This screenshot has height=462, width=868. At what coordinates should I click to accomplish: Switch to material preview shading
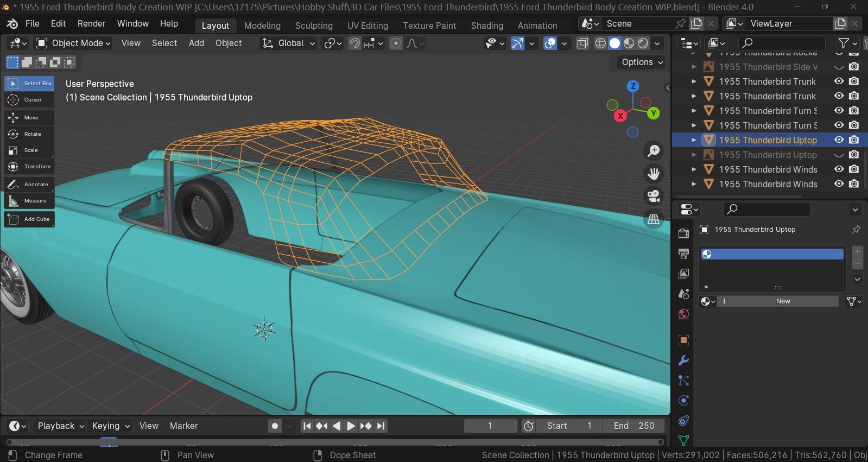click(x=629, y=43)
